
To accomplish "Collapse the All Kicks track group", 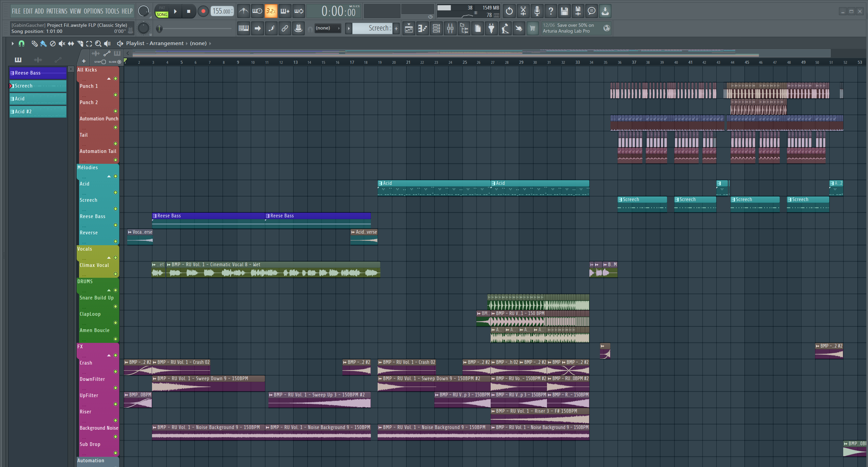I will tap(109, 79).
